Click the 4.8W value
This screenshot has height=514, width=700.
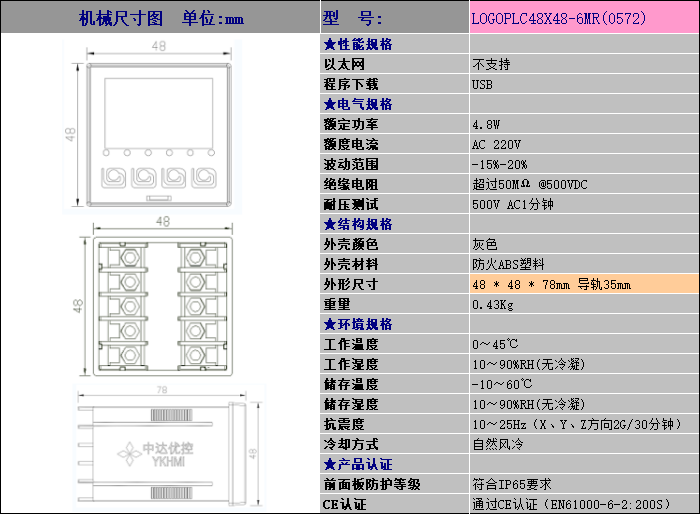click(486, 124)
